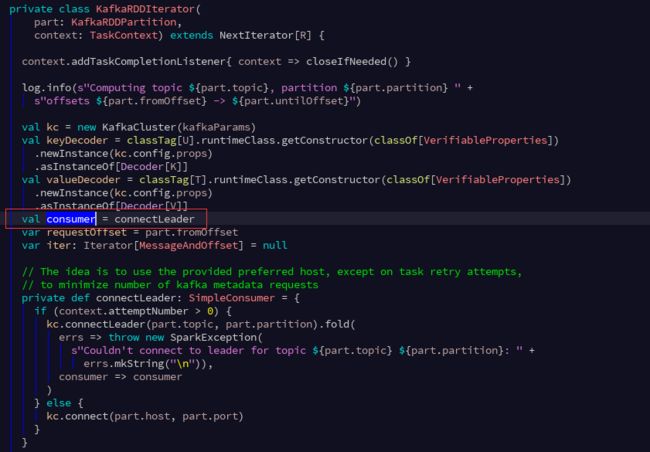This screenshot has width=650, height=452.
Task: Select the KafkaRDDPartition type name
Action: (124, 22)
